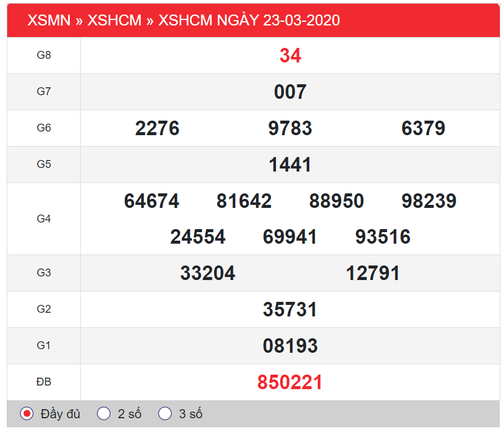Open the XSMN breadcrumb link
Screen dimensions: 504x434
[x=48, y=20]
